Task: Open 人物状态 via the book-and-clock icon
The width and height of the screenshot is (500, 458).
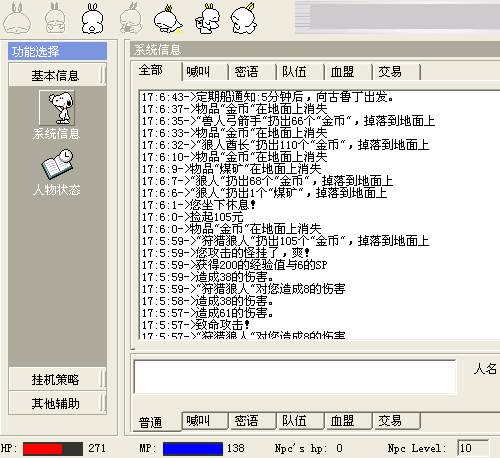Action: (x=57, y=163)
